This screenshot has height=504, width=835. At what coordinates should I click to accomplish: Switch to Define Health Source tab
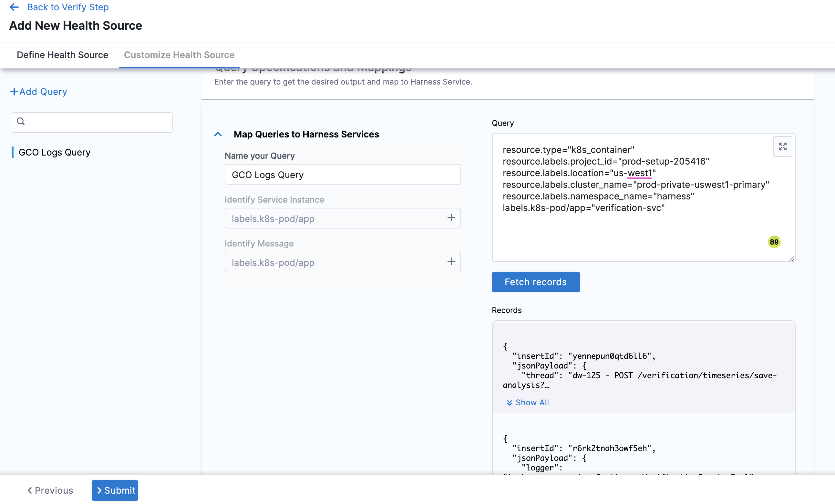62,55
